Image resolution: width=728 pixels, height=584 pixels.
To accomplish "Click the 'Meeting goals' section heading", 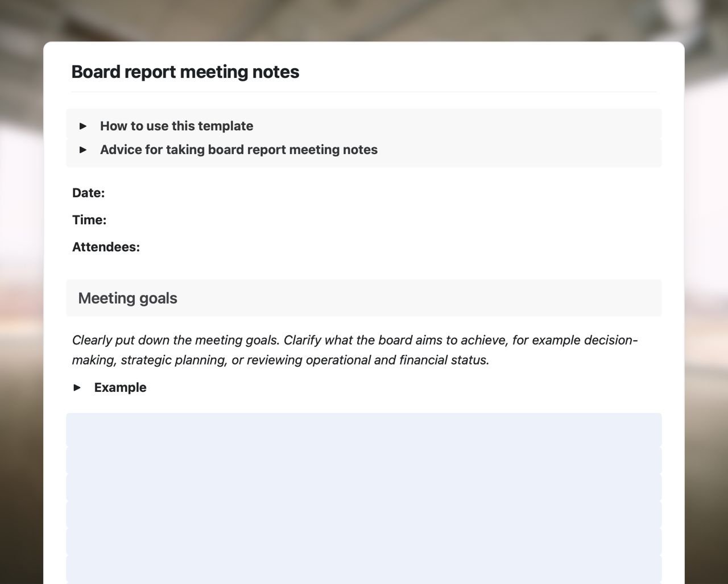I will pos(127,298).
